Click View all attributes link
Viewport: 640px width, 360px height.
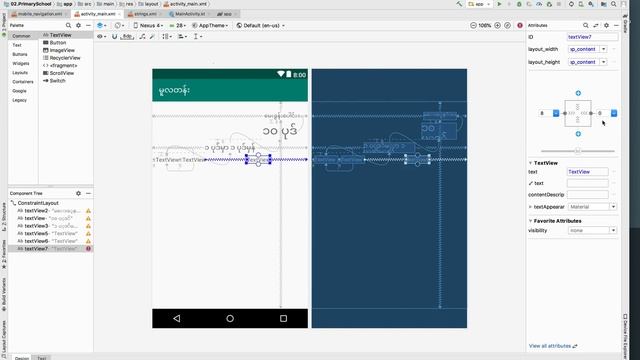(553, 346)
